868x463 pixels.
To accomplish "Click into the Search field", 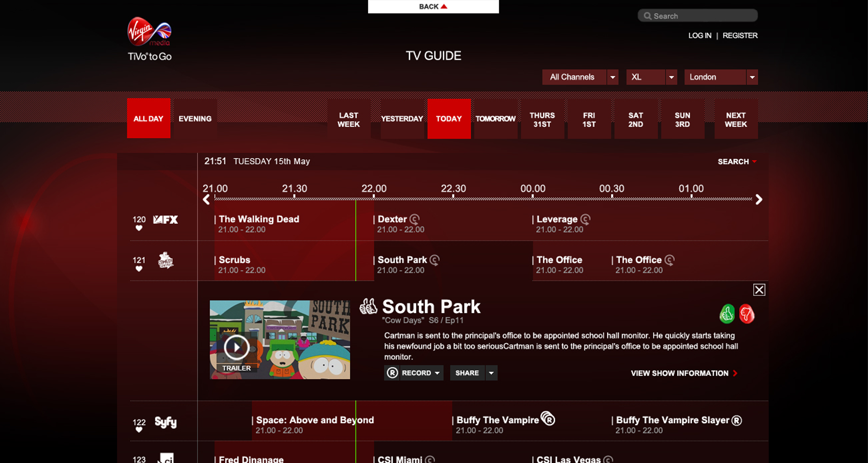I will [x=697, y=16].
